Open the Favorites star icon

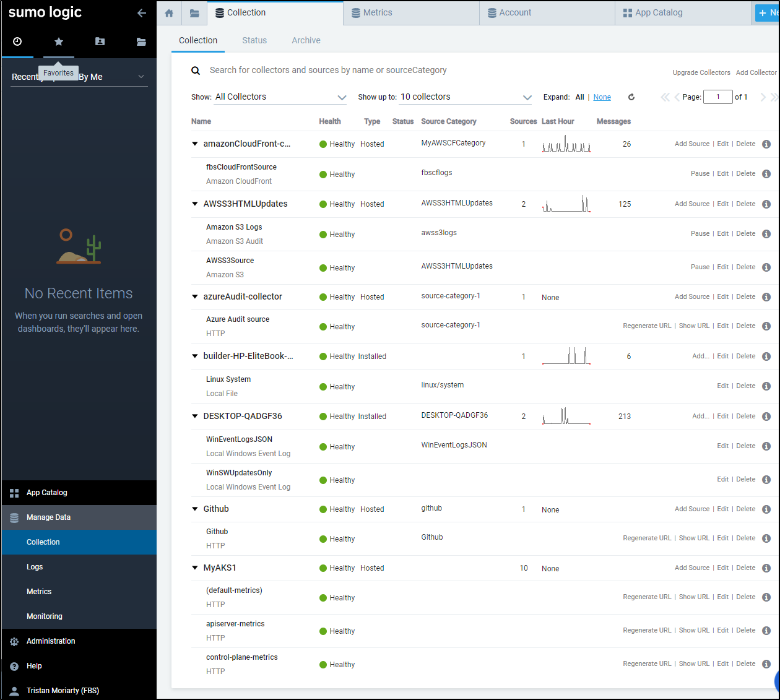[x=59, y=41]
